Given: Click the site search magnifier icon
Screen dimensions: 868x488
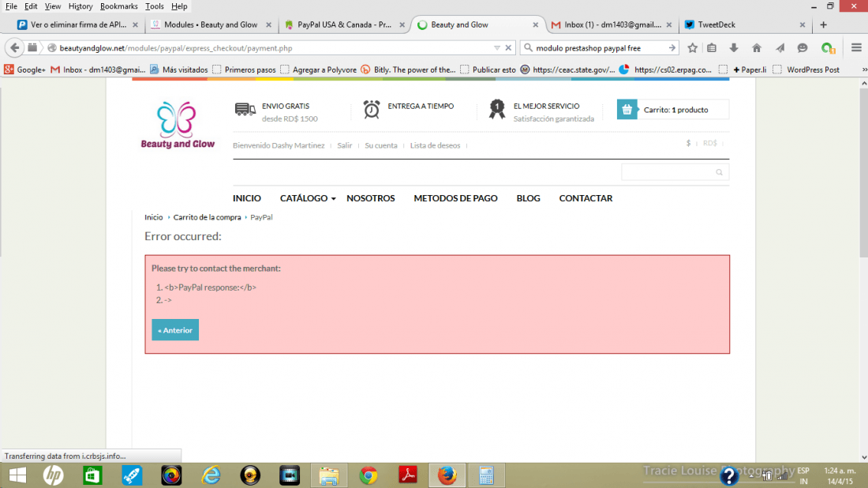Looking at the screenshot, I should 719,172.
